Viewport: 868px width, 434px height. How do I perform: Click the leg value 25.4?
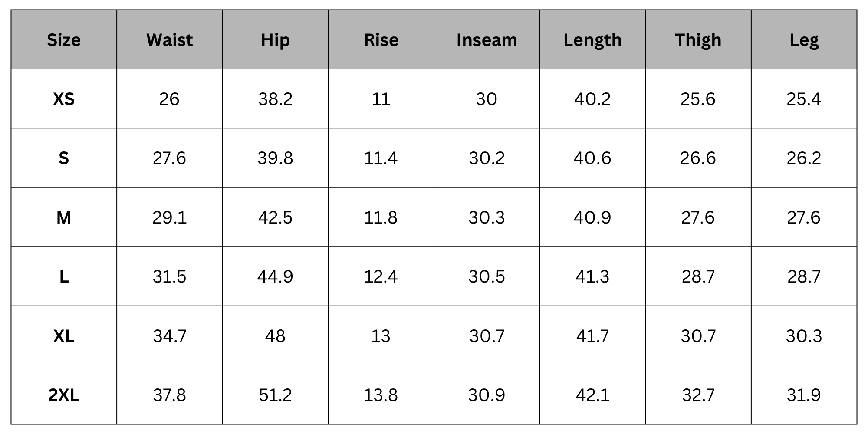804,99
